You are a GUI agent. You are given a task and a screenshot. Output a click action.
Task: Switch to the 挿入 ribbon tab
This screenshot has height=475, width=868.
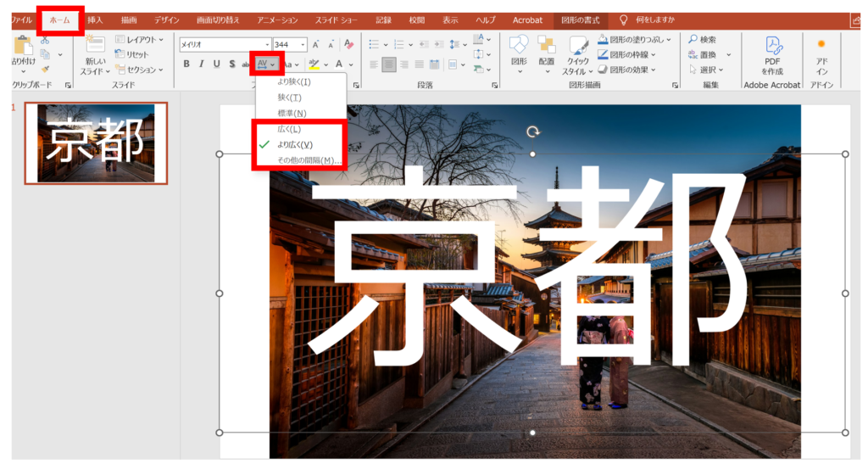(x=95, y=20)
